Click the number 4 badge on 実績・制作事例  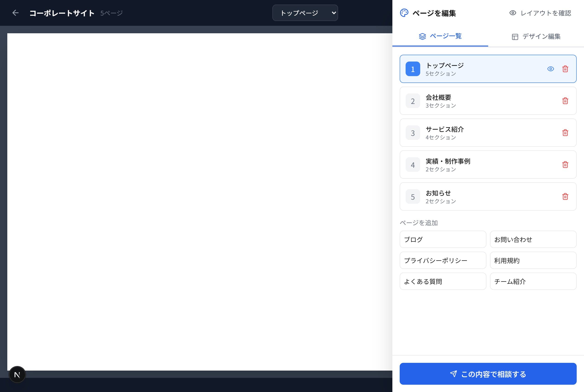point(413,165)
